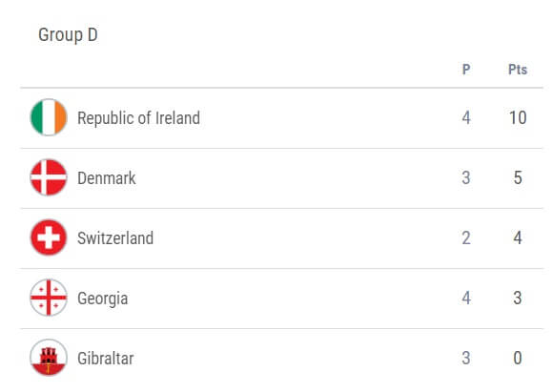
Task: Open the Gibraltar team name
Action: point(106,358)
